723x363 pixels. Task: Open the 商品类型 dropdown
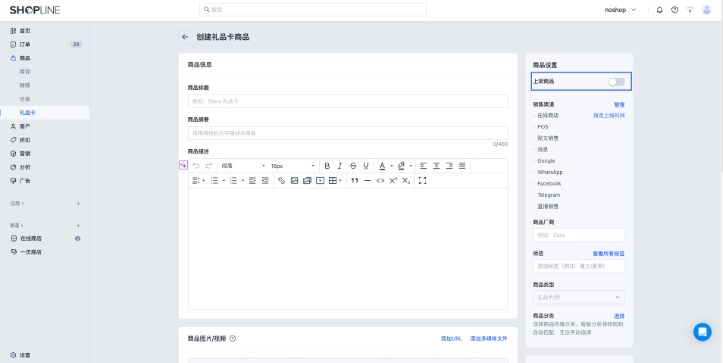tap(579, 298)
